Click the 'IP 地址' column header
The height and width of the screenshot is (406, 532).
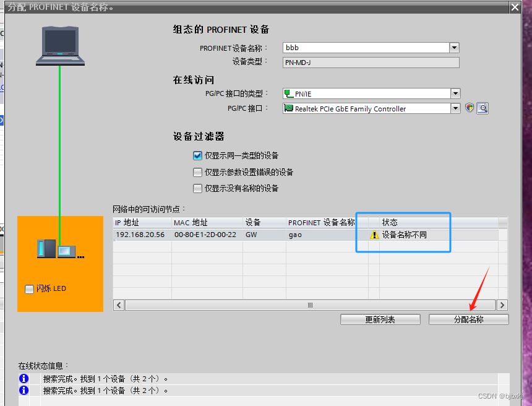coord(142,223)
